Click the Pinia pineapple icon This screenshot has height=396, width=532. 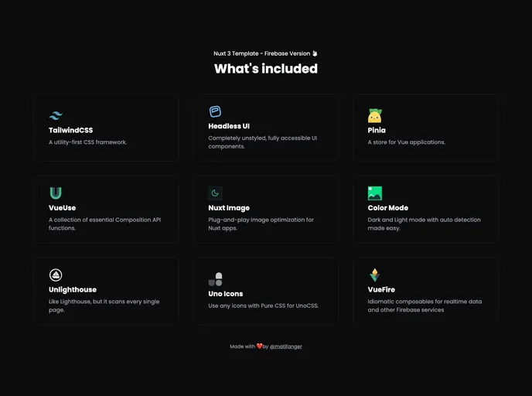click(375, 116)
